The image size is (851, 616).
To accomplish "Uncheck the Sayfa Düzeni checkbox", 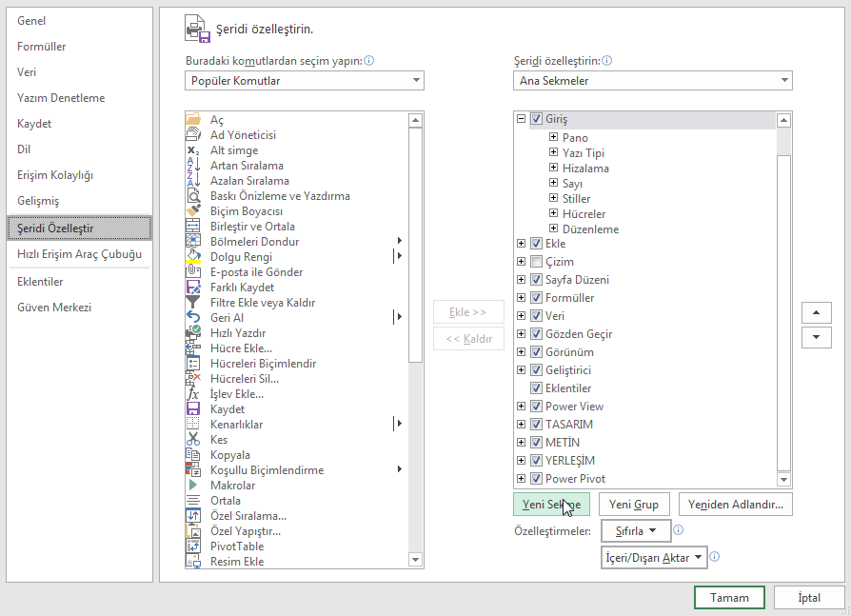I will pos(536,280).
